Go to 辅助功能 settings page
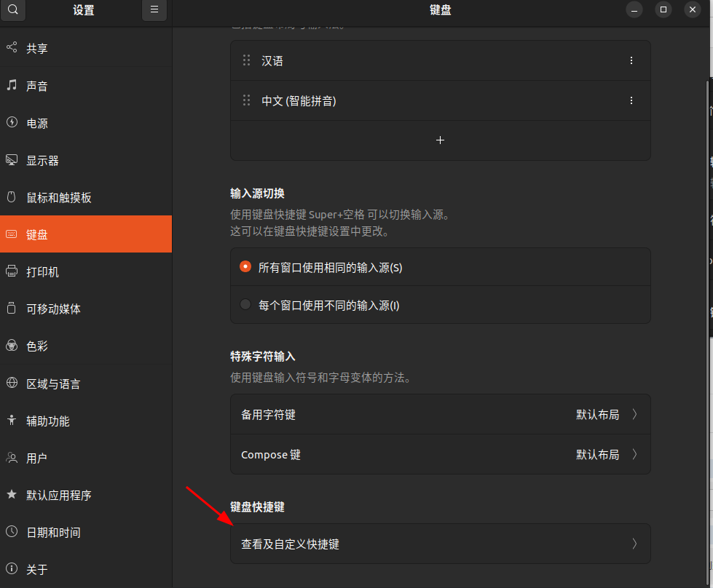This screenshot has height=588, width=713. coord(86,421)
